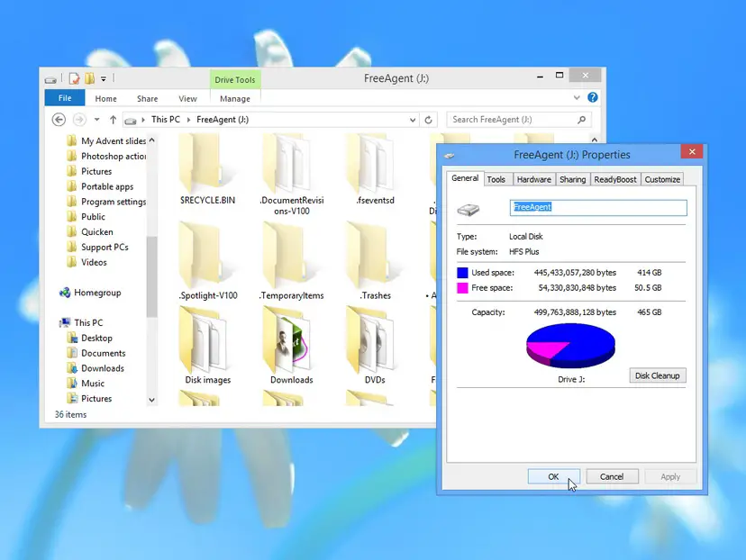Open Videos folder in navigation pane
This screenshot has height=560, width=746.
coord(87,262)
